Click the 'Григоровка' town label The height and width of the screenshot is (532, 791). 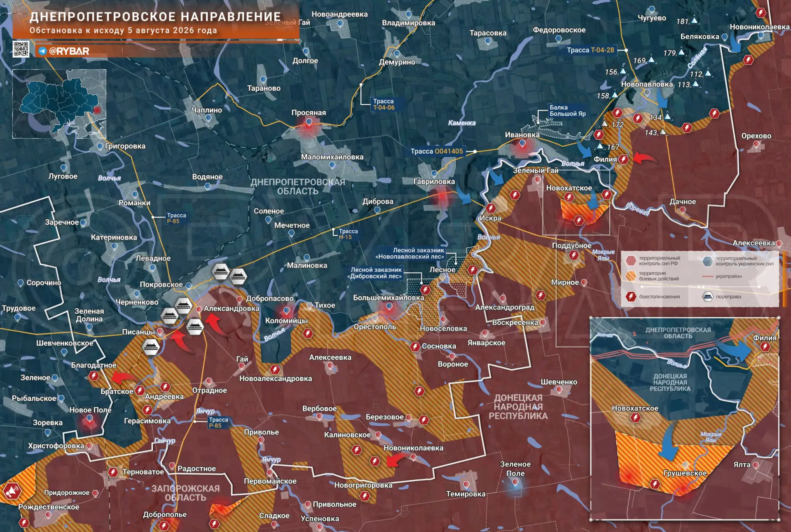coord(125,146)
